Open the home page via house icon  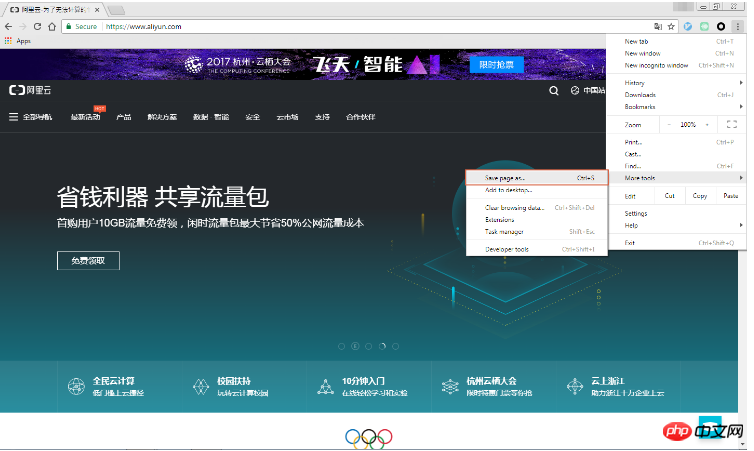click(x=52, y=26)
